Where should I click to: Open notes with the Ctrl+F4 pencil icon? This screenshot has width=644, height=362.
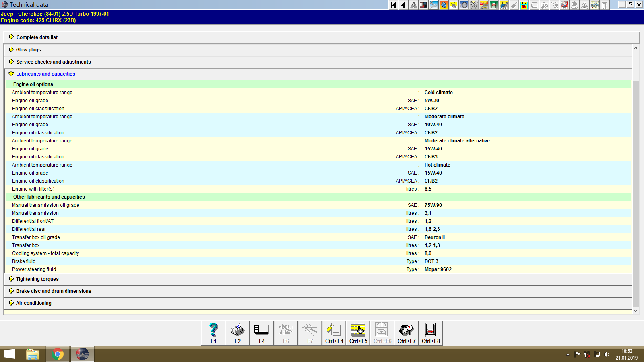[334, 333]
